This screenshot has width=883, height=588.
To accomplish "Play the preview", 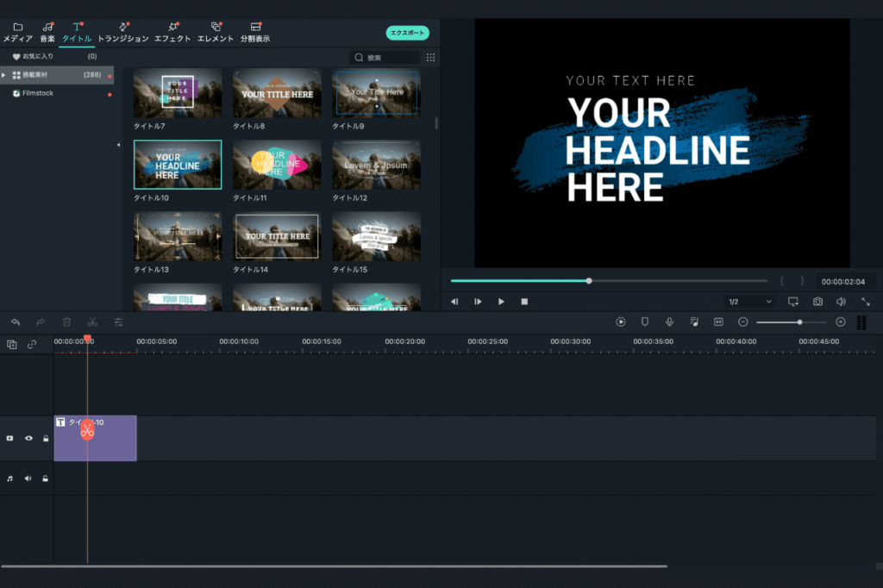I will [x=501, y=302].
